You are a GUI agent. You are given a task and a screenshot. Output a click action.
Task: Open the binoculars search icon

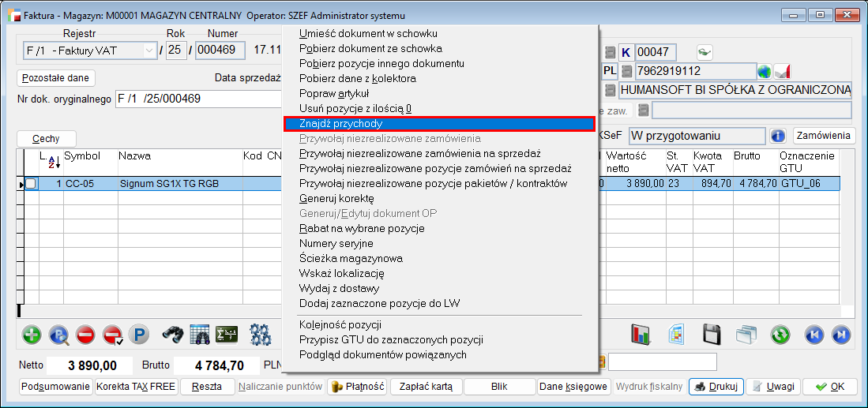point(173,335)
